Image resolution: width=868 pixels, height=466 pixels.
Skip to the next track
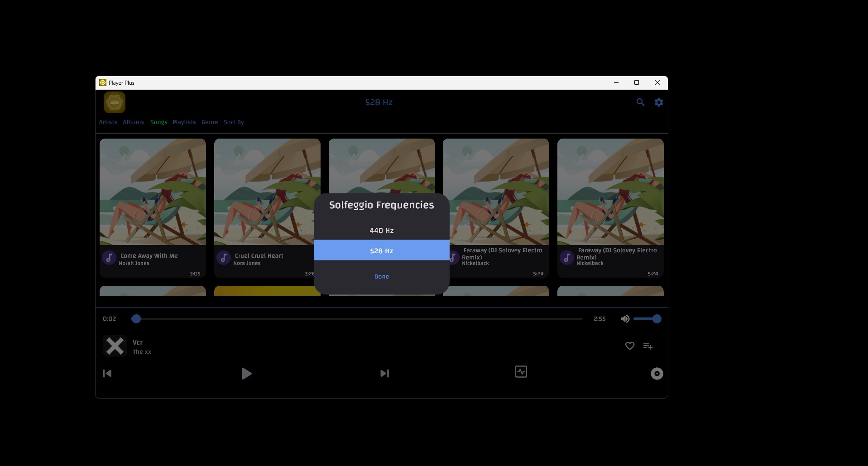tap(384, 374)
